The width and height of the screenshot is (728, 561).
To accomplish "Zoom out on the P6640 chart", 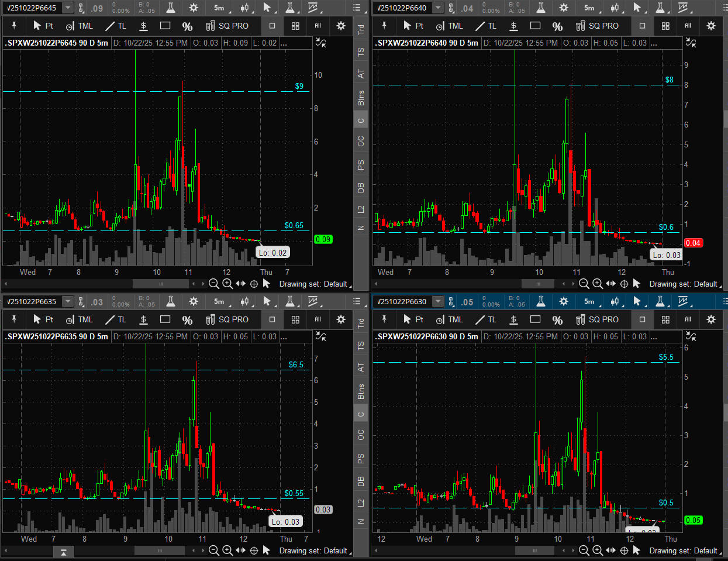I will (x=584, y=284).
